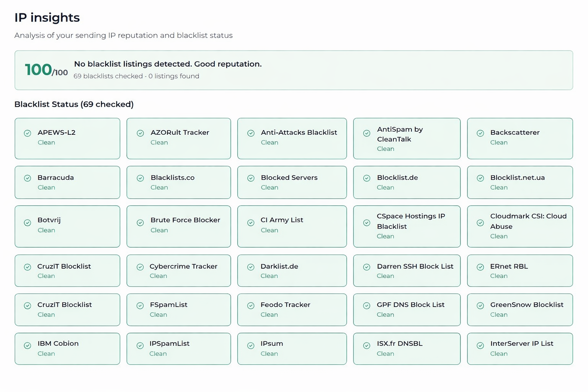
Task: Click the Barracuda checkmark icon
Action: click(28, 178)
